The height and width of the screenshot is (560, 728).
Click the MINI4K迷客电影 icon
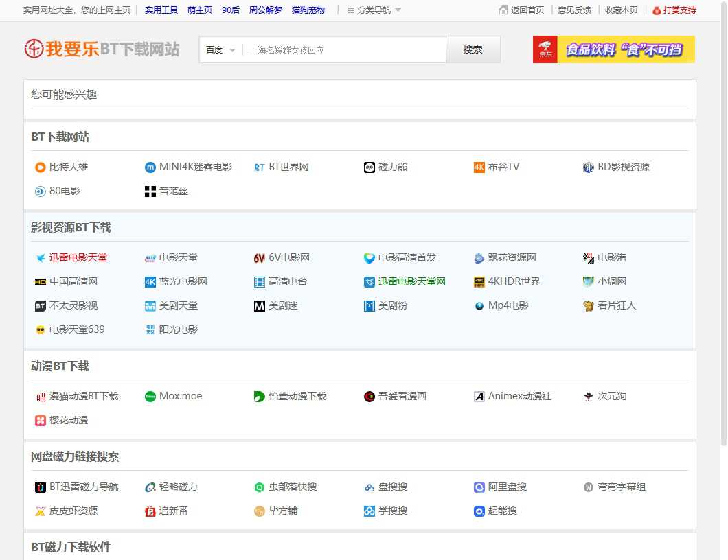click(150, 167)
